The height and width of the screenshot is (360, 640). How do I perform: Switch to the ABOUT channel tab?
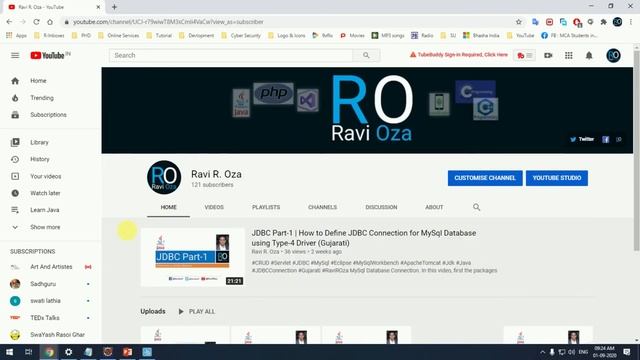(x=434, y=207)
